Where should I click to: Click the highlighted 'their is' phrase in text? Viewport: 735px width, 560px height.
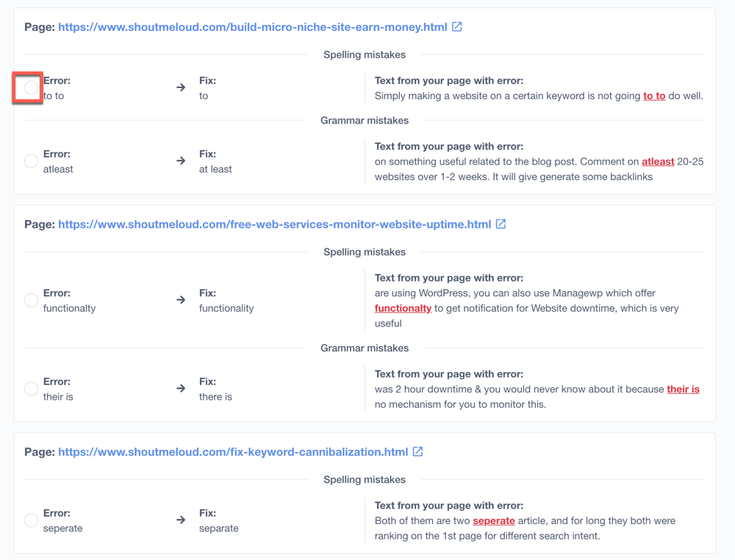(683, 390)
